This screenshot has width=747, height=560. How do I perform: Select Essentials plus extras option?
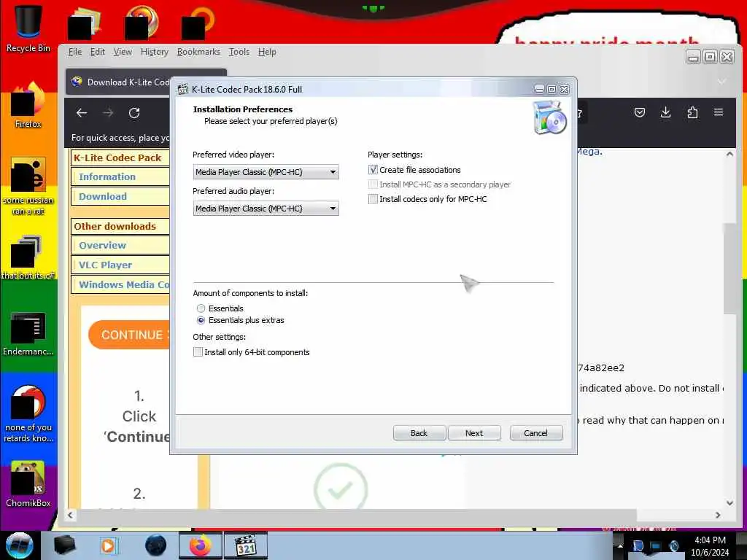(201, 320)
